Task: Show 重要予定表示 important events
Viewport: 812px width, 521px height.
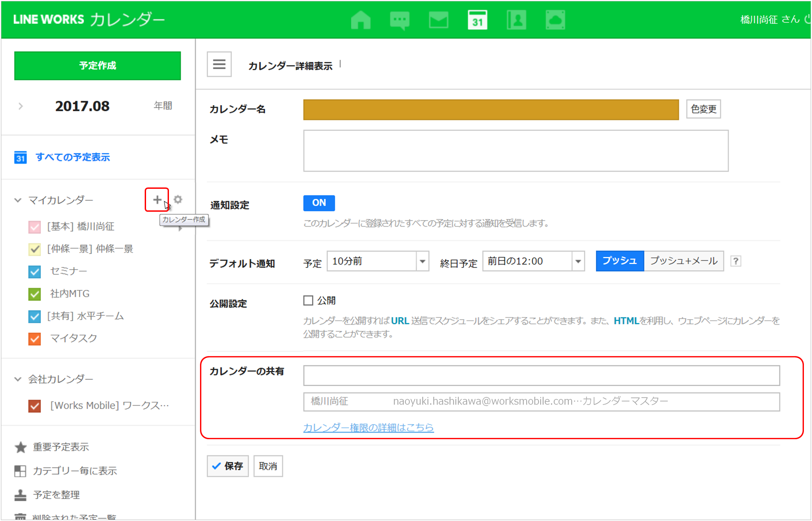Action: [x=61, y=447]
